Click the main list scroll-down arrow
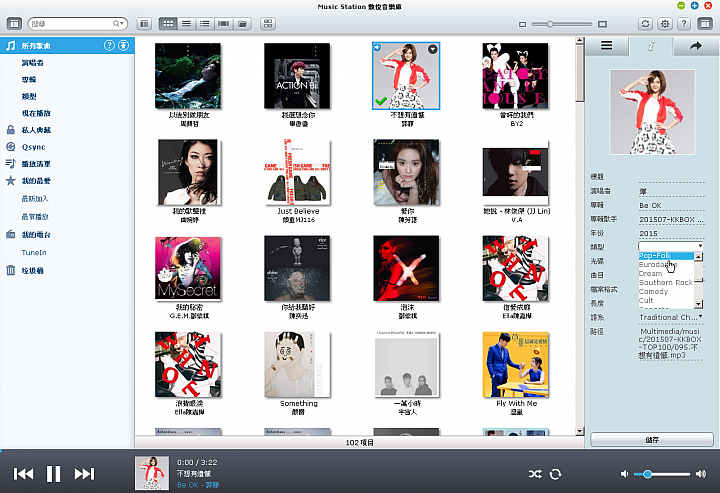 (579, 431)
